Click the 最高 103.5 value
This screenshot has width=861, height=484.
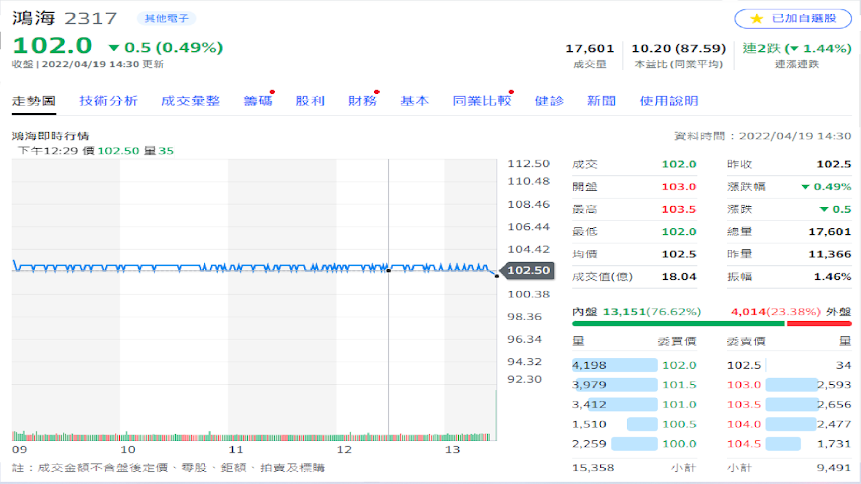(679, 209)
